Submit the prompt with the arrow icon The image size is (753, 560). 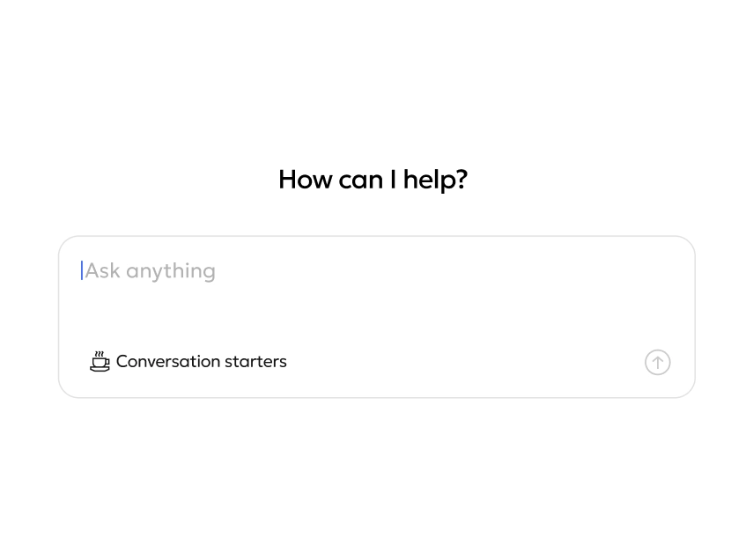(657, 362)
